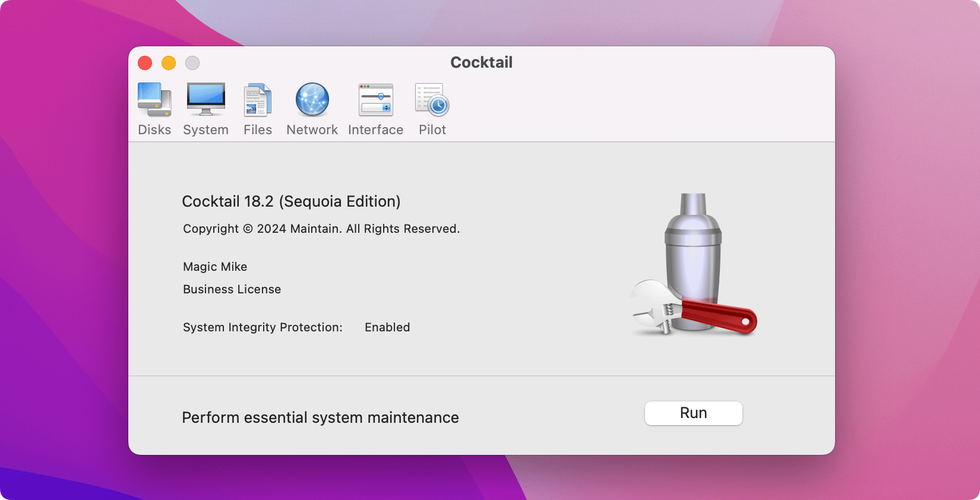Click the System Integrity Protection label
Screen dimensions: 980x500
click(263, 327)
